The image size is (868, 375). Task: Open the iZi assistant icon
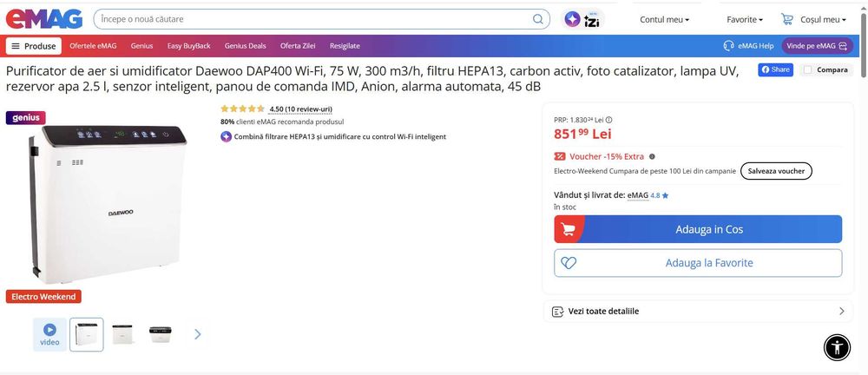tap(582, 19)
